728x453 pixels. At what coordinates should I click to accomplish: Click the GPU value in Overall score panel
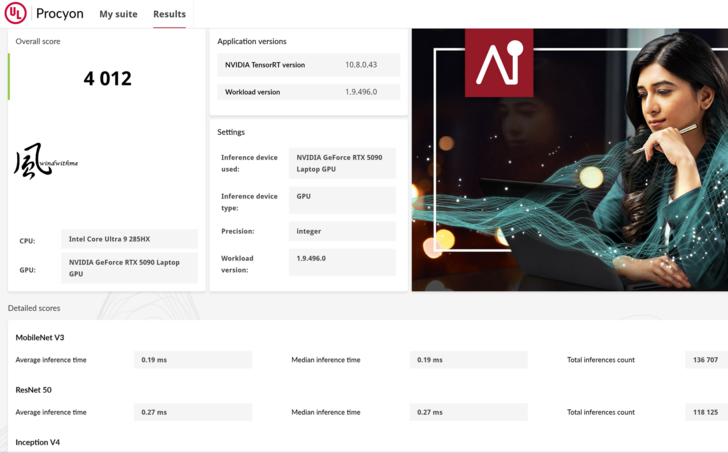[129, 267]
